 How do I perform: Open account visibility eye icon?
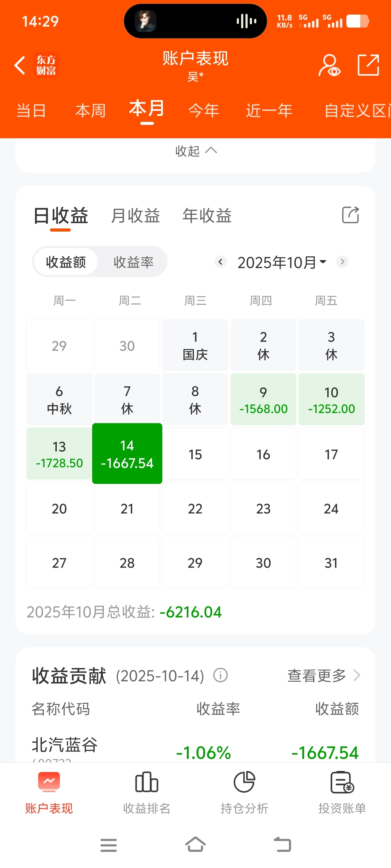pyautogui.click(x=329, y=65)
